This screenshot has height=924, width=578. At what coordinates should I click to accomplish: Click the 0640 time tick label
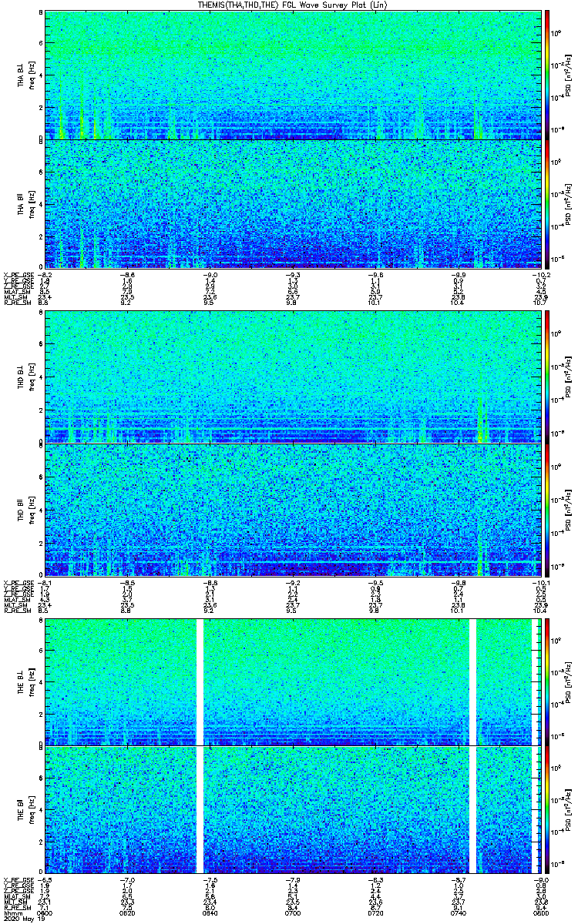tap(210, 913)
